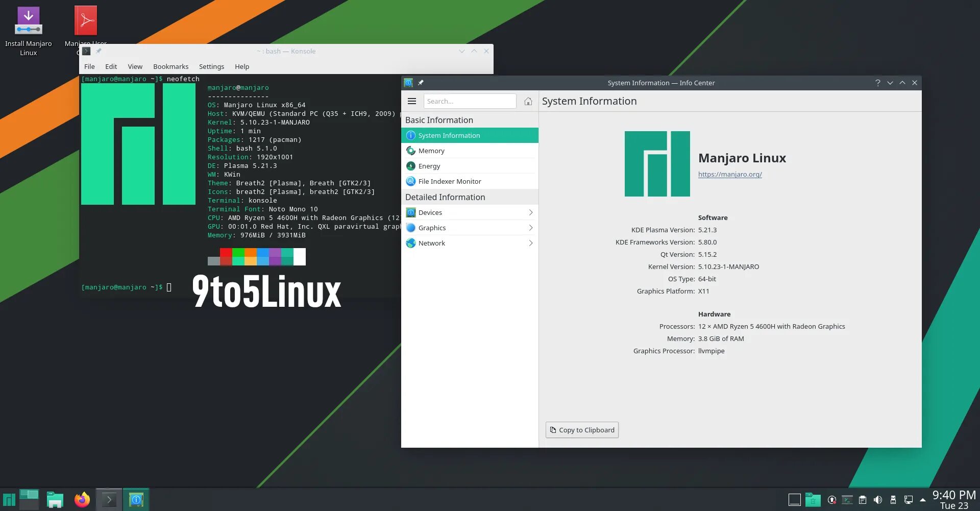Click the '3.8 GiB of RAM' memory value
The image size is (980, 511).
click(x=721, y=338)
